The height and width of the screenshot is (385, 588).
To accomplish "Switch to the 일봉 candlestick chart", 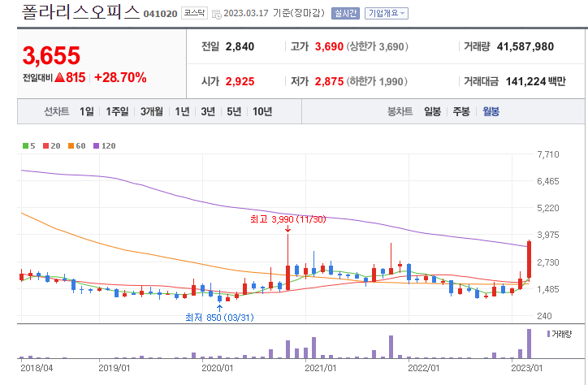I will [432, 111].
